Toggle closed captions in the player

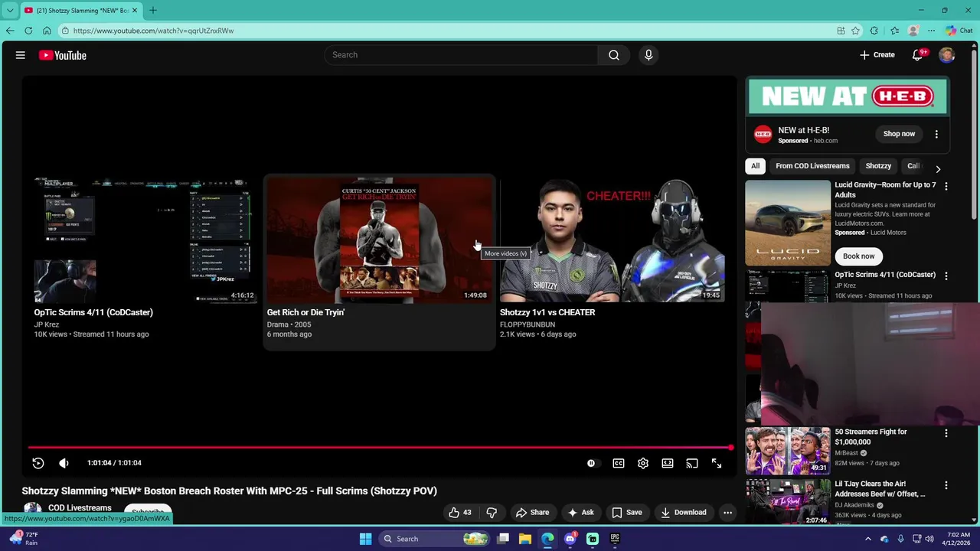point(619,463)
